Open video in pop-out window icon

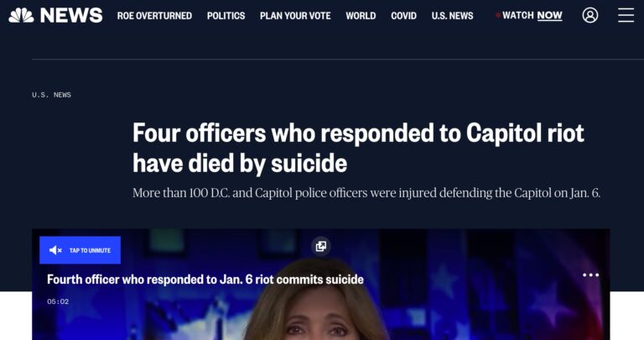321,246
